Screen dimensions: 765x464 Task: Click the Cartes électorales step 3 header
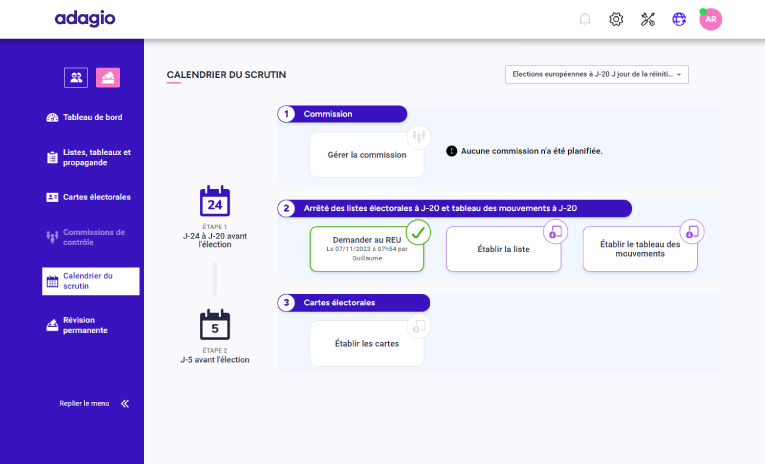click(x=354, y=303)
